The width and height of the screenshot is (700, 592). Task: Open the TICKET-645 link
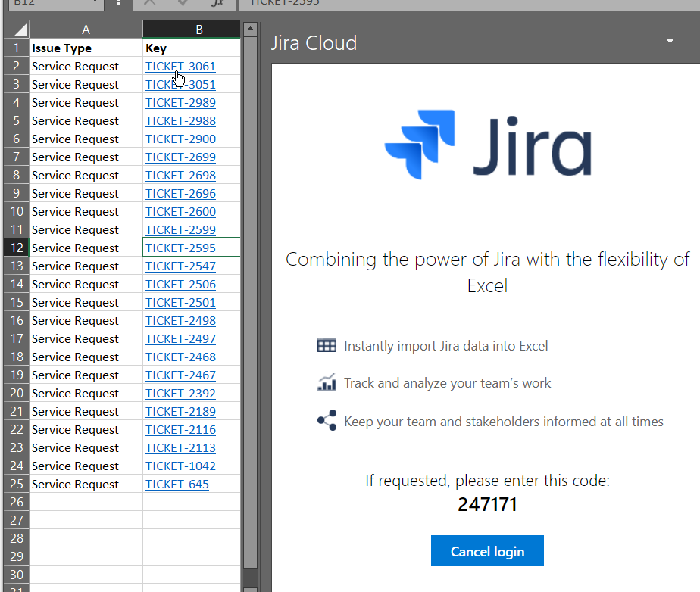click(177, 484)
